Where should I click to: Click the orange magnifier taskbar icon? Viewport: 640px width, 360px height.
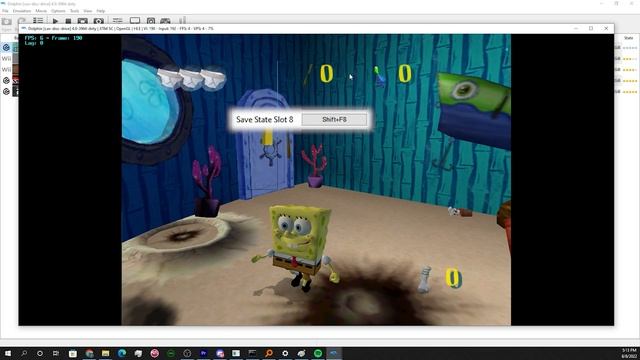(269, 353)
